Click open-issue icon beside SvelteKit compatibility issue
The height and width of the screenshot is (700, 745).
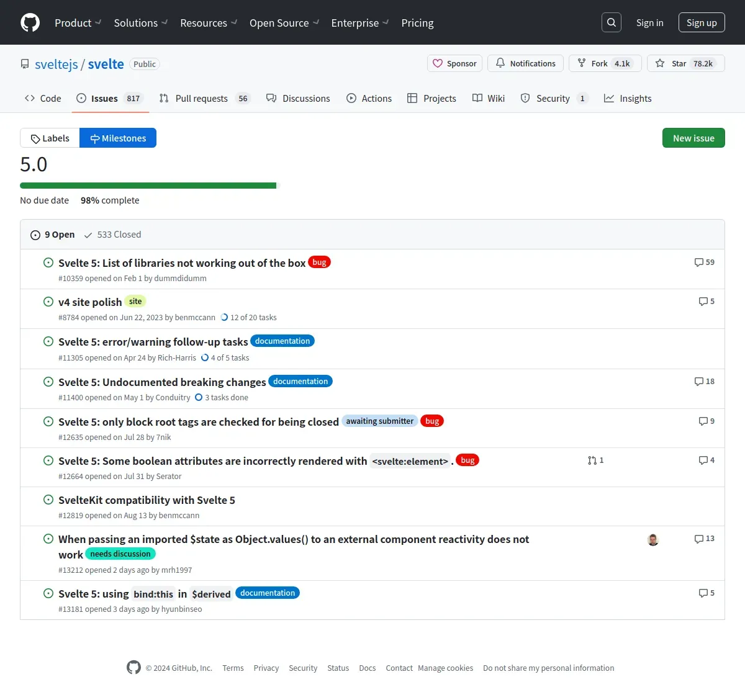48,500
